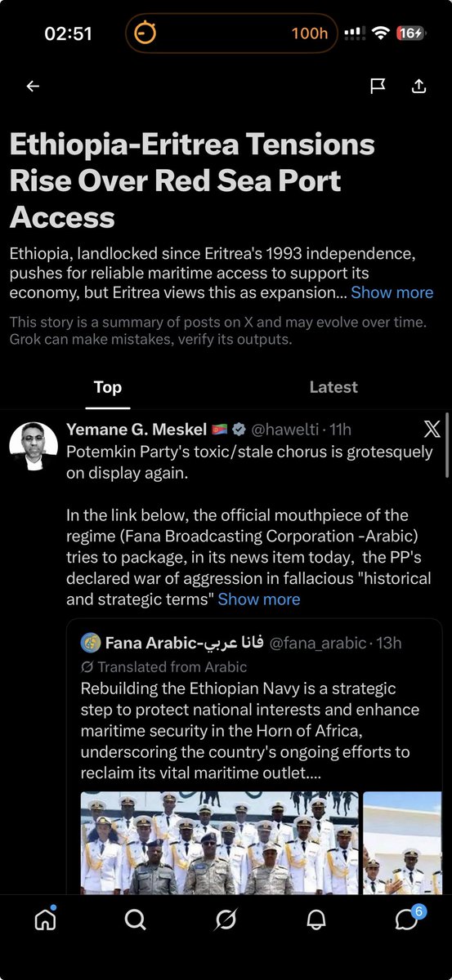Switch to the Top tab
Image resolution: width=452 pixels, height=980 pixels.
[x=108, y=387]
